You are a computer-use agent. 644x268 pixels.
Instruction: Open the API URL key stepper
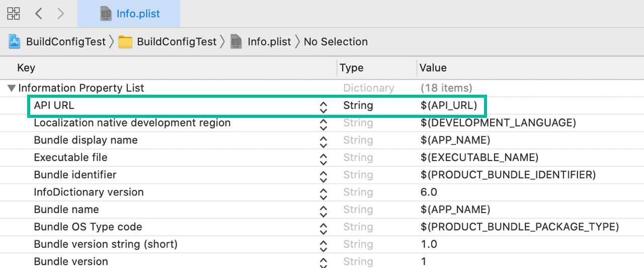pyautogui.click(x=324, y=106)
